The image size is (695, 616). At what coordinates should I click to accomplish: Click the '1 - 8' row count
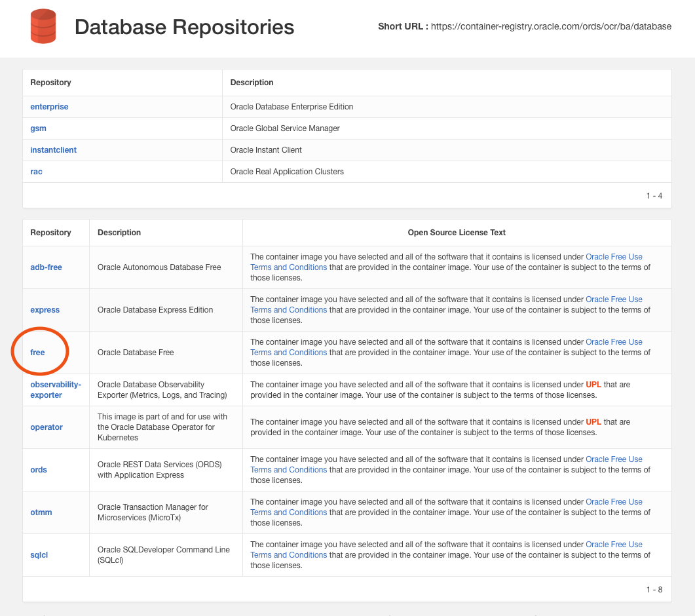coord(654,590)
